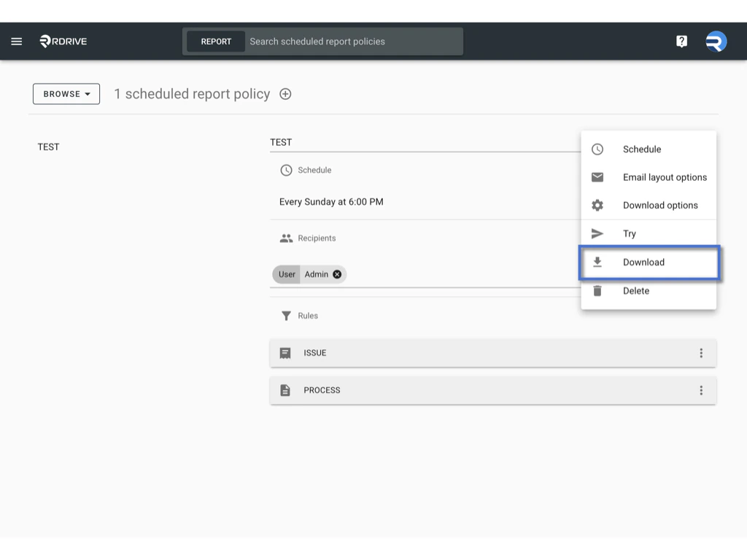The image size is (747, 560).
Task: Select the Email layout options envelope icon
Action: coord(597,176)
